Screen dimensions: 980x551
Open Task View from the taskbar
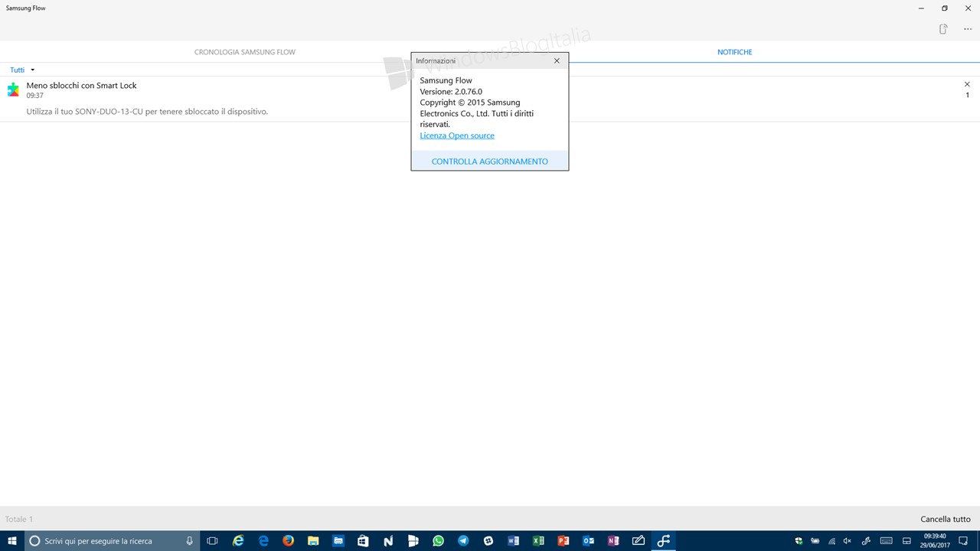(213, 541)
